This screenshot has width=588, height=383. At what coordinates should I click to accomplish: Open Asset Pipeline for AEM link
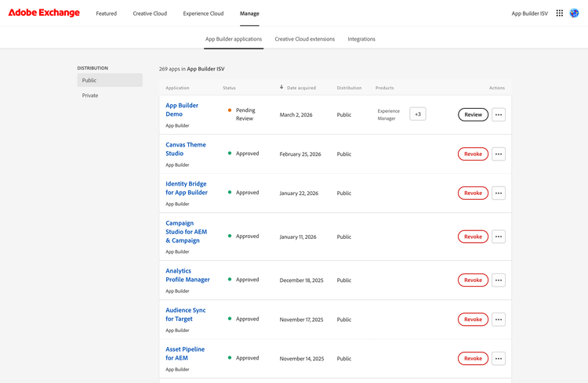[185, 353]
